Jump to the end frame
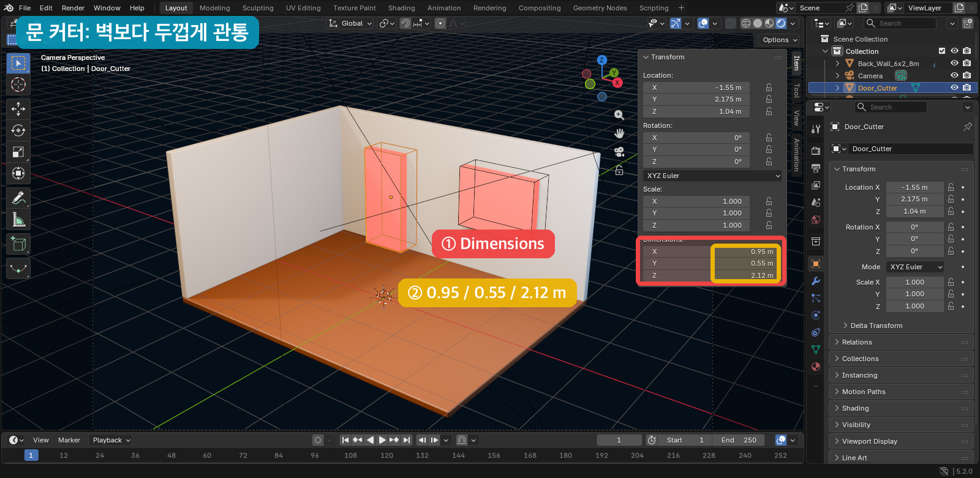This screenshot has height=478, width=980. coord(406,440)
